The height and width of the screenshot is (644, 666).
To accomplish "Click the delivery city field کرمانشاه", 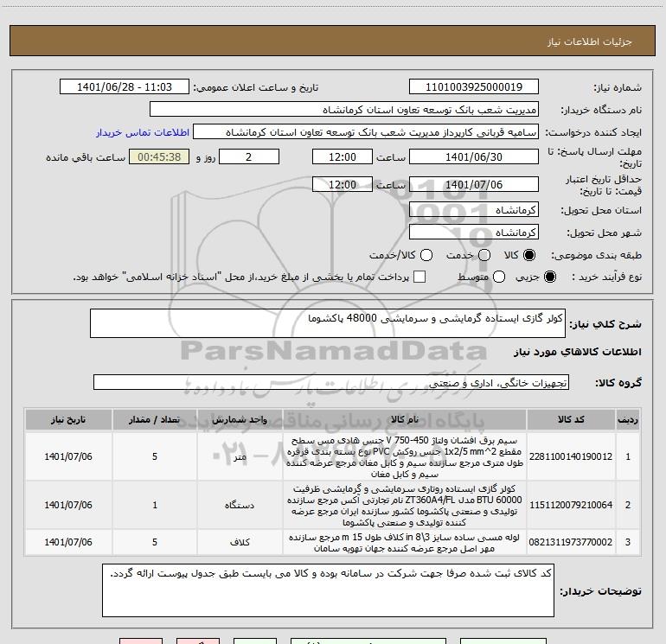I will 474,233.
